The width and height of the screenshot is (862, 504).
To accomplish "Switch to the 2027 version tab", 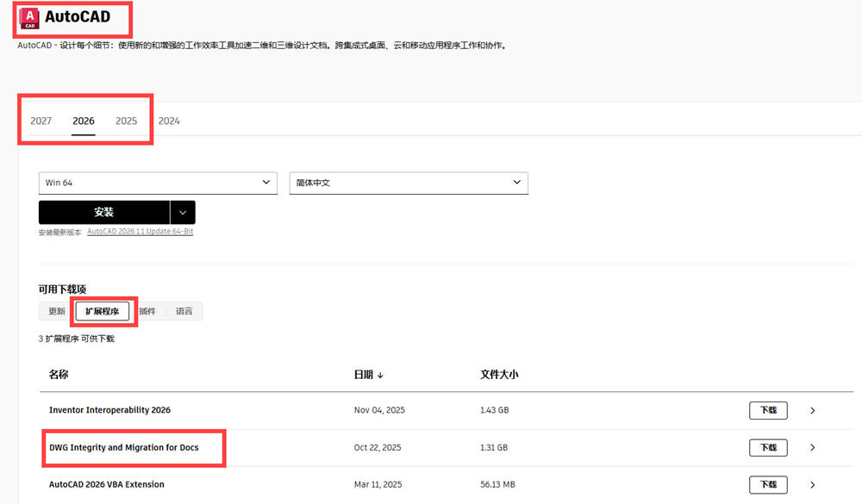I will 41,121.
